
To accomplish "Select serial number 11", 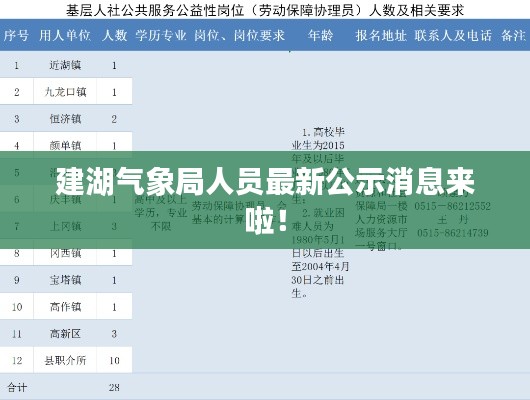I will (x=17, y=334).
